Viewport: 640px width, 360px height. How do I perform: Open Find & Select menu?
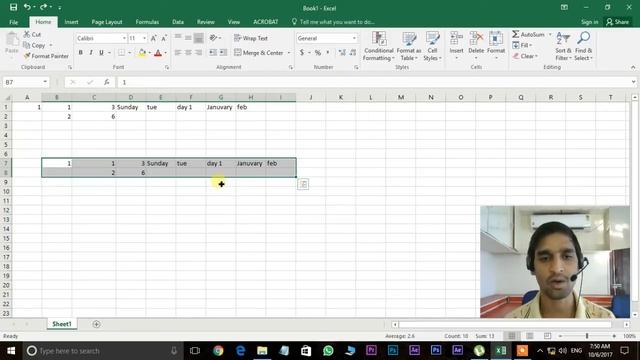pos(583,46)
